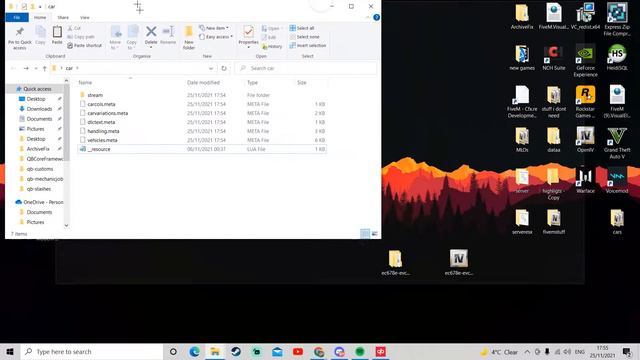Click the address bar refresh icon
Screen dimensions: 640x360
pos(224,68)
